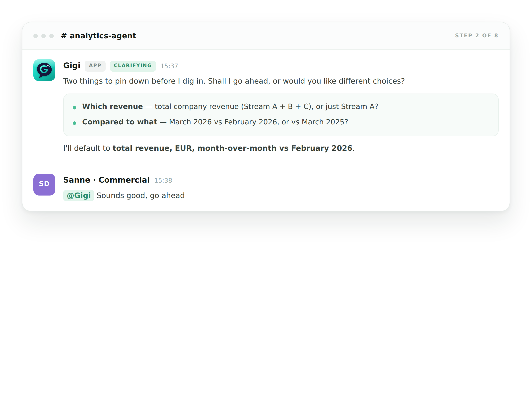
Task: Click the @Gigi mention tag
Action: [79, 196]
